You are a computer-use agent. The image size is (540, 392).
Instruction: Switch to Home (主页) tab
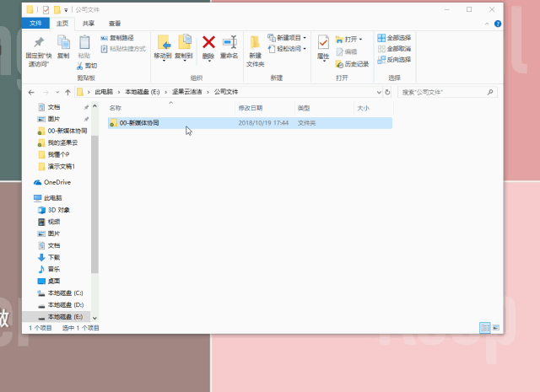click(62, 23)
